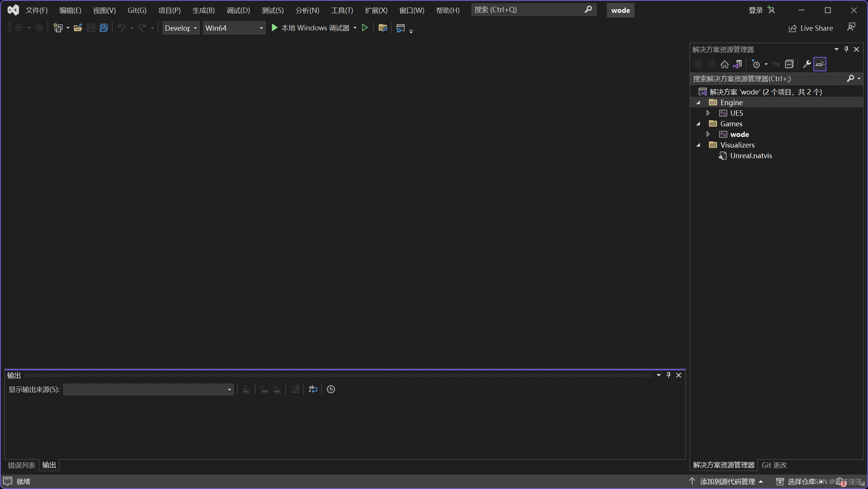Screen dimensions: 868x489
Task: Open the 生成(B) Build menu
Action: click(x=203, y=10)
